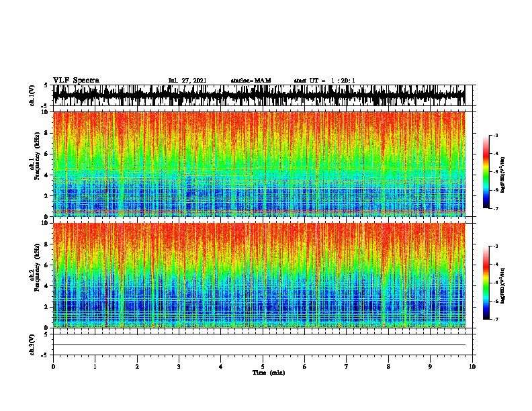Viewport: 532px width, 411px height.
Task: Click the ch.1 "Frequency (kHz)" axis label
Action: (x=37, y=156)
